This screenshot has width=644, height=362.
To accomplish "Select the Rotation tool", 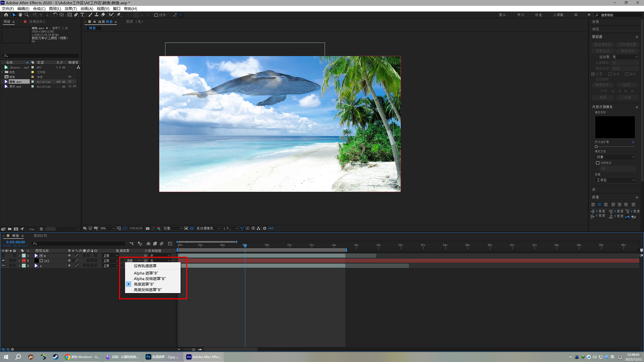I will pos(55,15).
